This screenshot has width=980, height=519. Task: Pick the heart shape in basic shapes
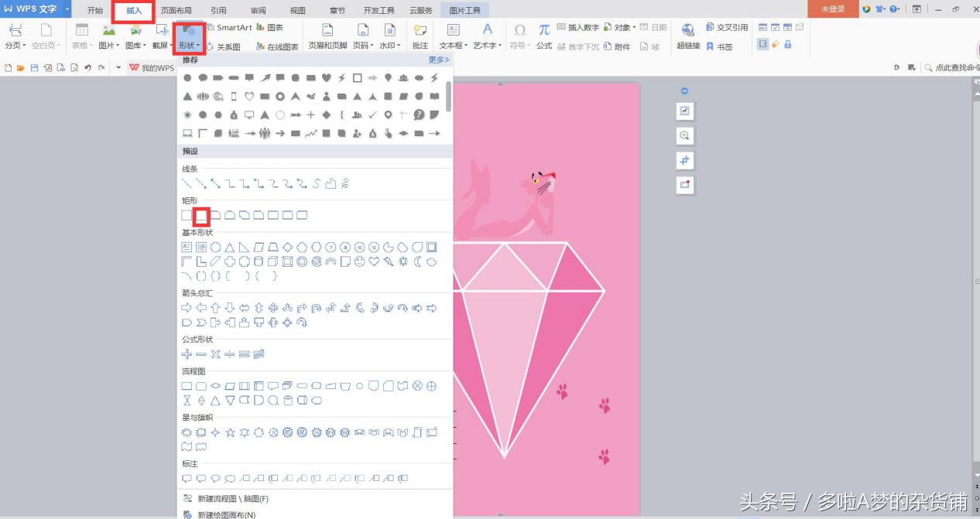pyautogui.click(x=375, y=261)
